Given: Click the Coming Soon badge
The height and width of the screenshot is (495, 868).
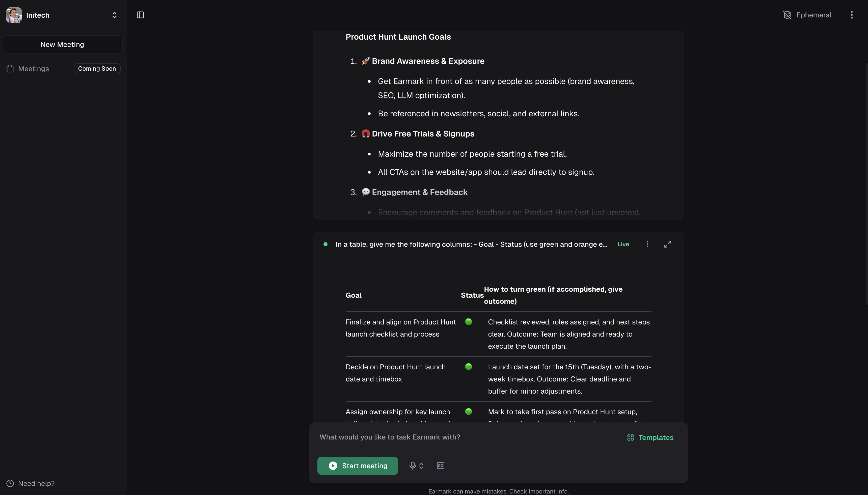Looking at the screenshot, I should point(97,69).
